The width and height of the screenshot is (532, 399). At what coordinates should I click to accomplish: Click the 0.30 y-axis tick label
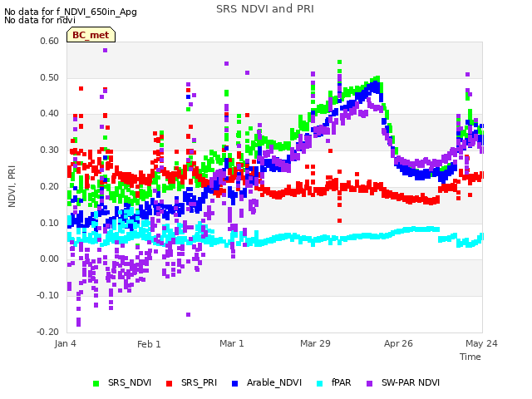(x=50, y=150)
